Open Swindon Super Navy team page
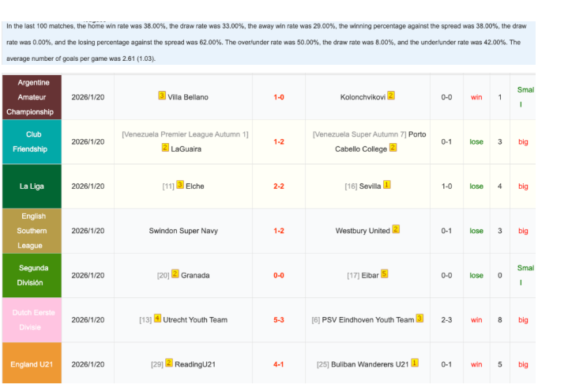Viewport: 568px width, 392px height. (183, 231)
